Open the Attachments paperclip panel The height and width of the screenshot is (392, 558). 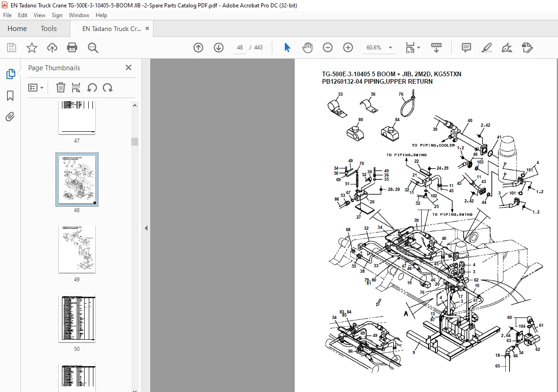coord(10,117)
